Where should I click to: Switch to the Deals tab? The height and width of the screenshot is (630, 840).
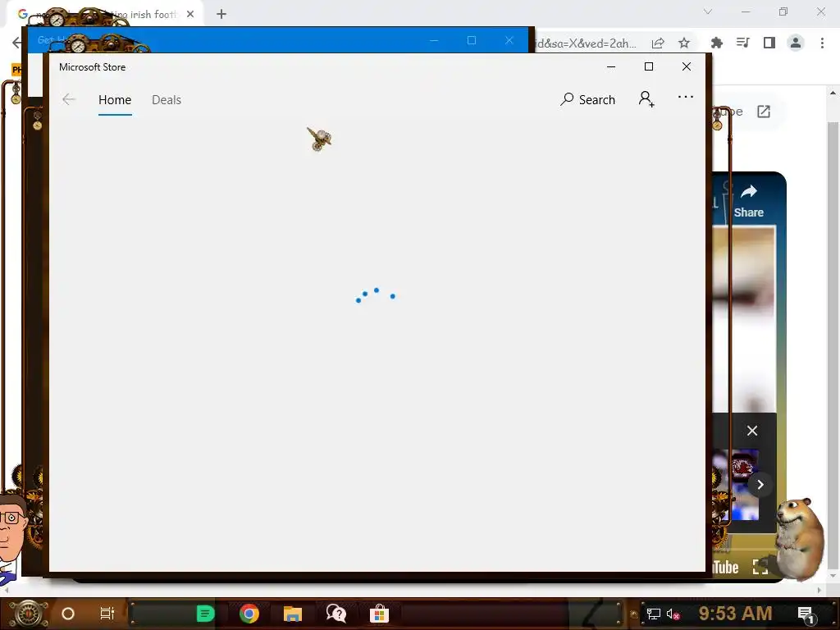point(166,100)
